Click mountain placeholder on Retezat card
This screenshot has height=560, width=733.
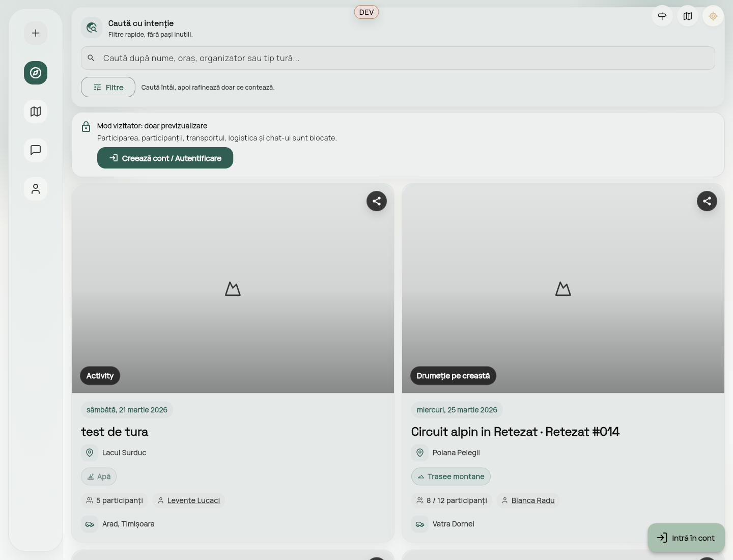coord(563,289)
